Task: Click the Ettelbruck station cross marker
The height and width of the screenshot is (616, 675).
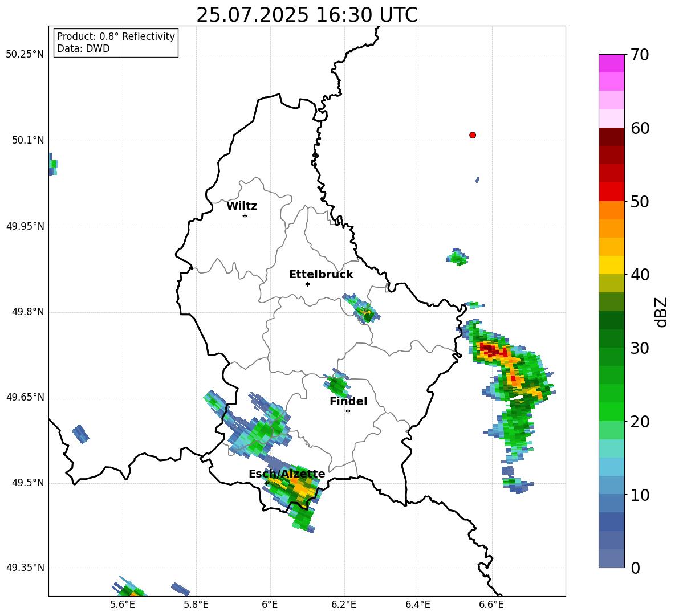Action: (x=307, y=284)
